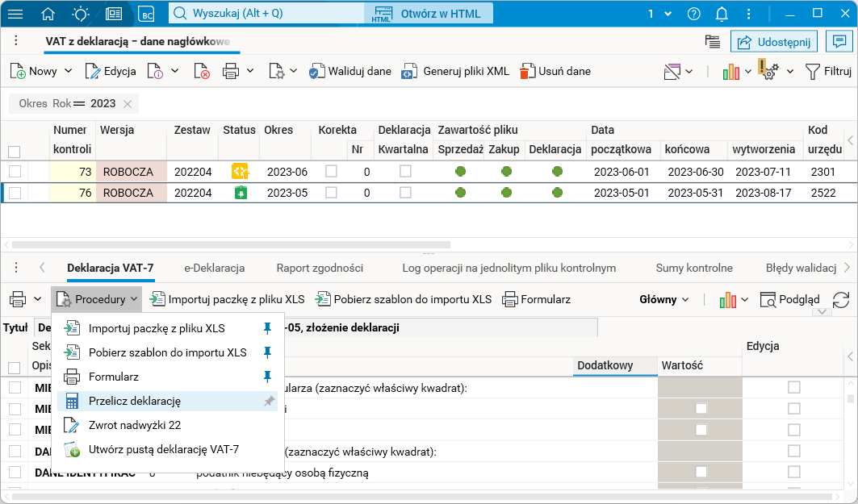The height and width of the screenshot is (504, 858).
Task: Open the Procedury dropdown button
Action: pos(97,299)
